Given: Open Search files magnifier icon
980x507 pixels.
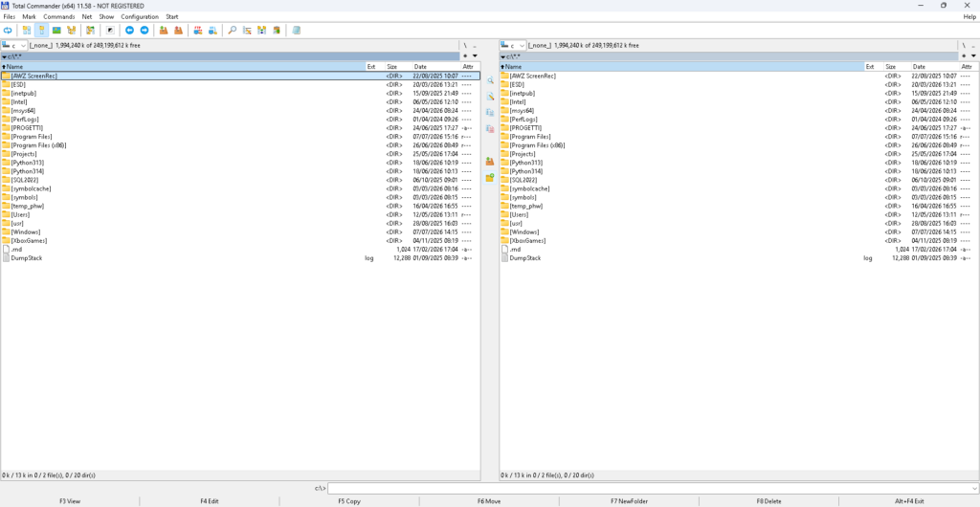Looking at the screenshot, I should pos(232,30).
